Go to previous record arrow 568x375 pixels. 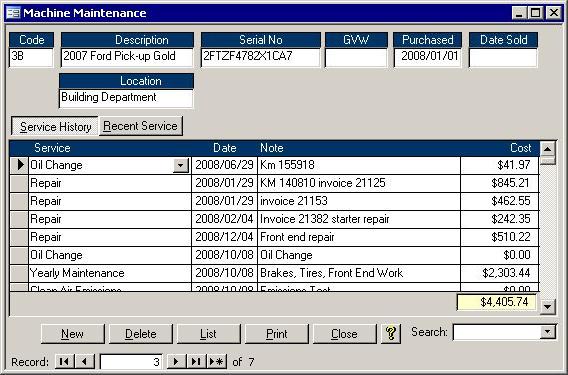tap(85, 362)
